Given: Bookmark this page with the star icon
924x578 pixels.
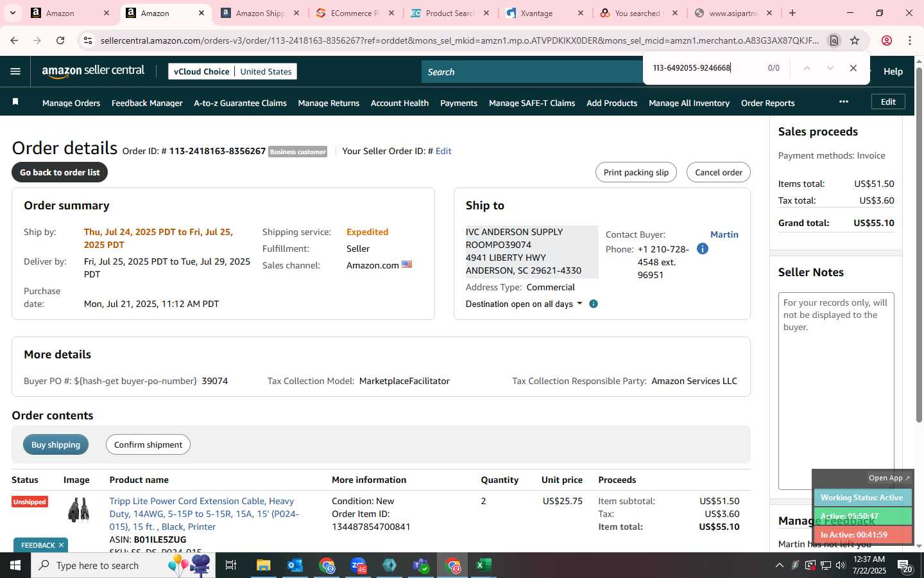Looking at the screenshot, I should pos(855,40).
